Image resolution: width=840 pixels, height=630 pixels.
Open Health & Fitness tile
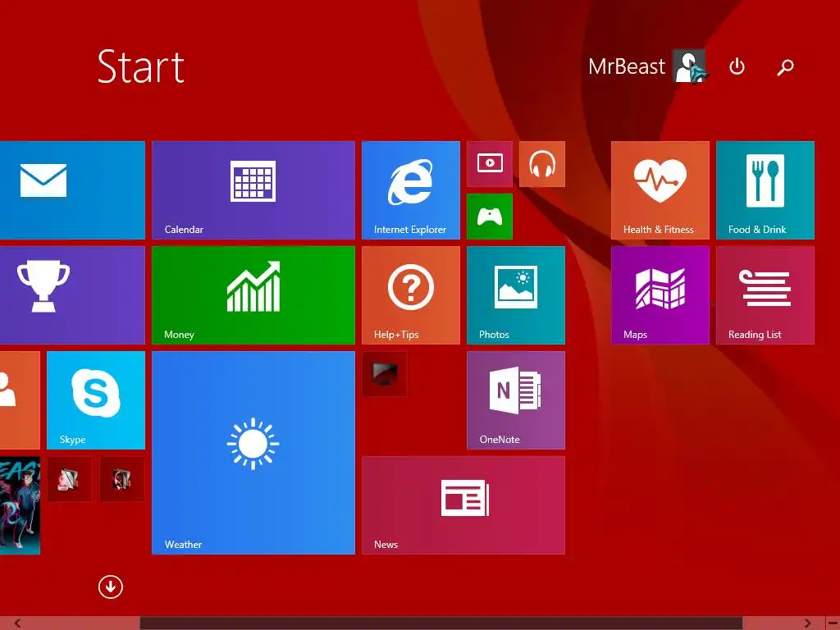(660, 190)
